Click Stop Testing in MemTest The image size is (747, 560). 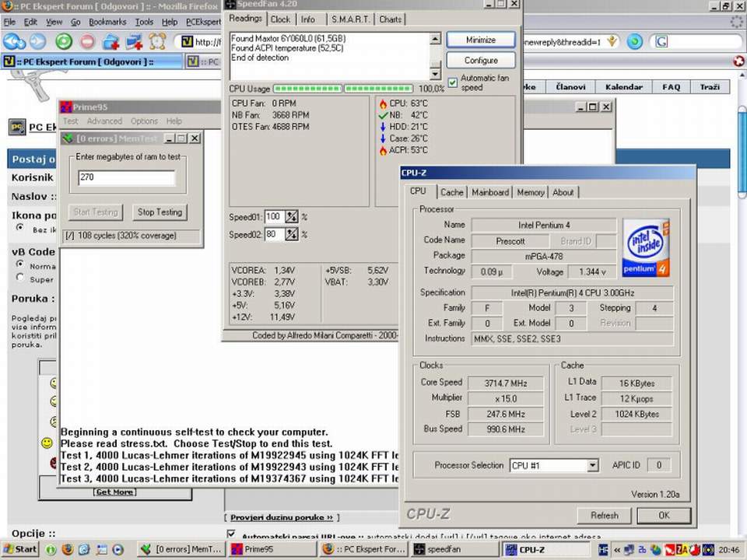[x=160, y=212]
